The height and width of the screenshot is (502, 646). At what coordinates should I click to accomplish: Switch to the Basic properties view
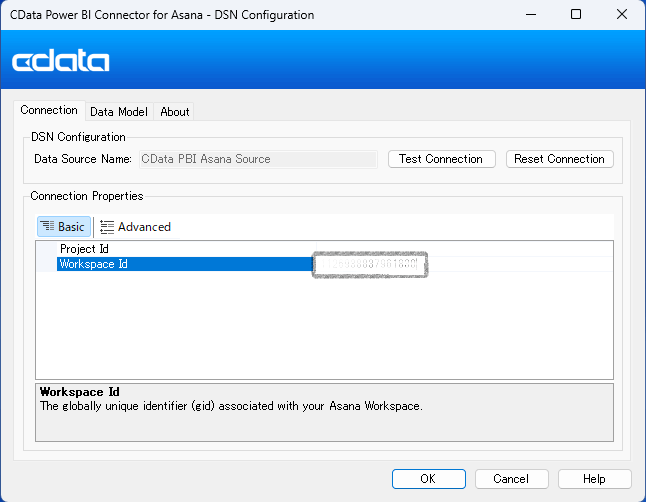click(64, 227)
